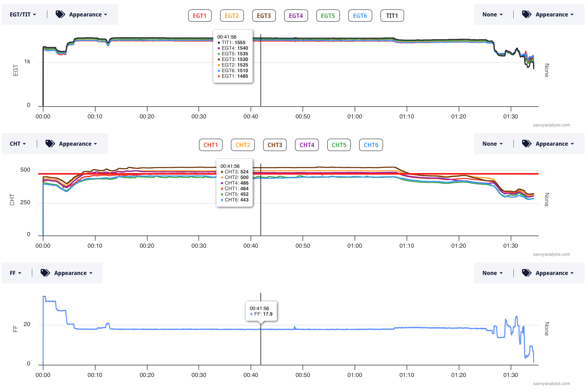
Task: Toggle the EGT1 series in the legend
Action: (x=200, y=16)
